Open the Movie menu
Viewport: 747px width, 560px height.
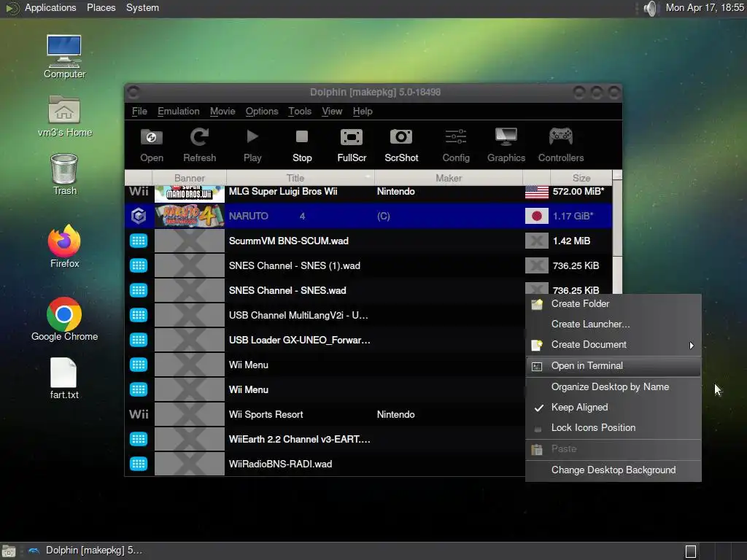[x=222, y=111]
